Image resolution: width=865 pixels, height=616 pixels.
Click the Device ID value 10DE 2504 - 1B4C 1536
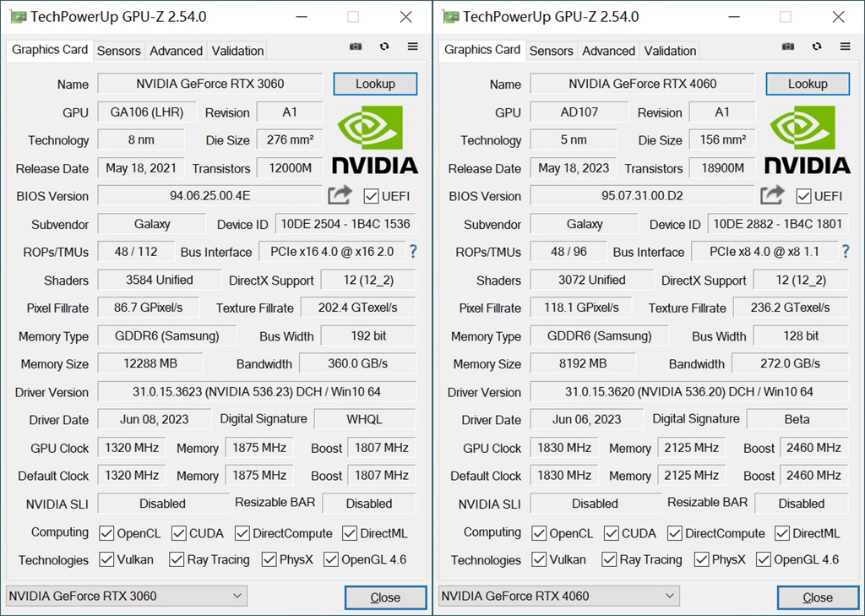pyautogui.click(x=345, y=224)
